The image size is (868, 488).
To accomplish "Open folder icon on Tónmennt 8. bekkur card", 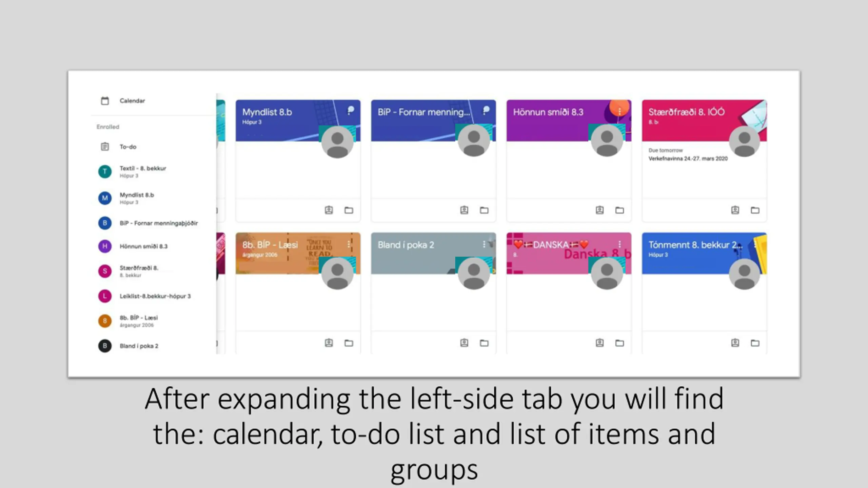I will click(755, 343).
